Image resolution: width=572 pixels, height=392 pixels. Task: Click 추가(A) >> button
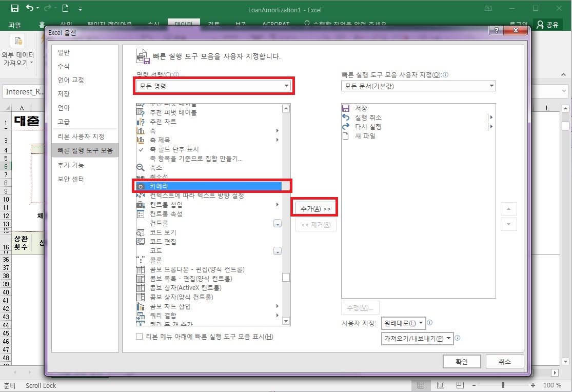click(x=315, y=209)
